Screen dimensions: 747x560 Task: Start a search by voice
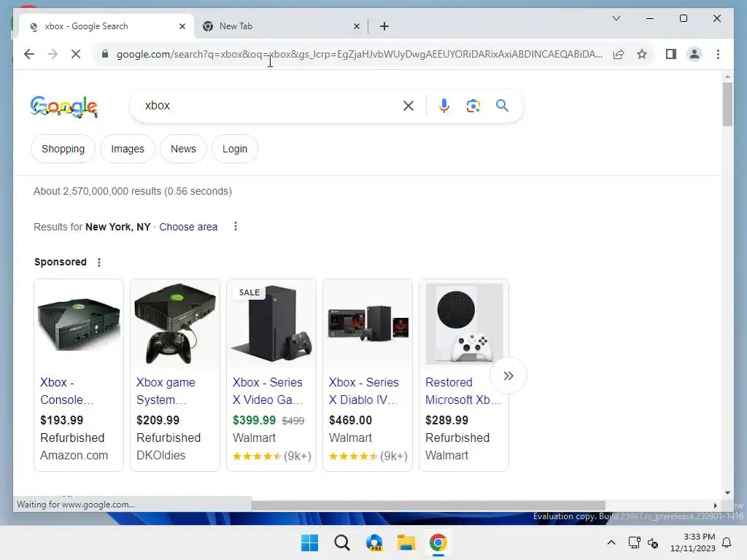[x=444, y=106]
